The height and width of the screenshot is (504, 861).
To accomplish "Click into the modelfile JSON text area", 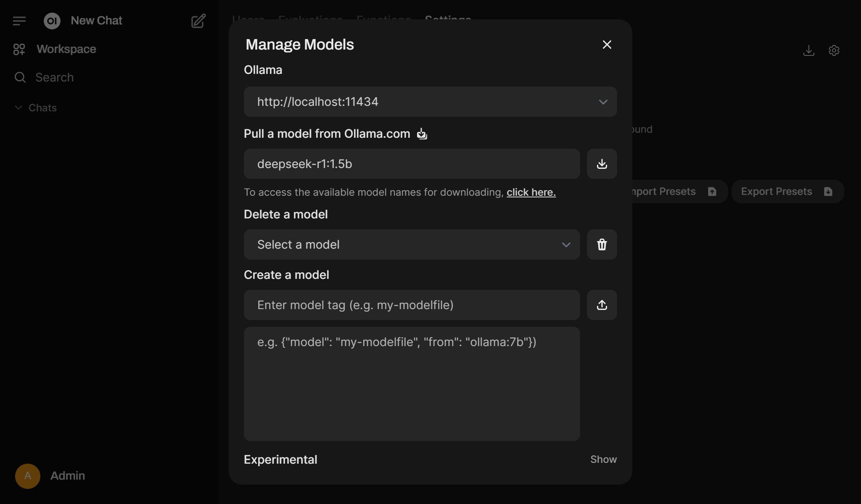I will pos(412,384).
